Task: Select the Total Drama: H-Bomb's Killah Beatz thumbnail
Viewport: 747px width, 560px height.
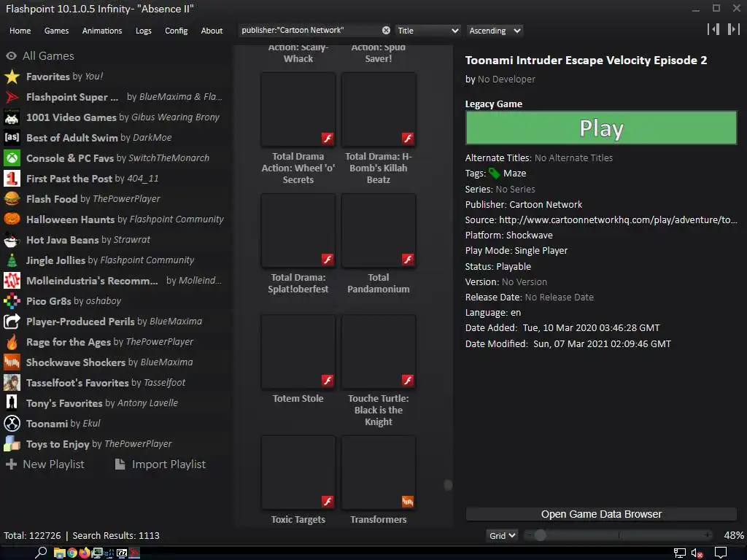Action: click(x=379, y=109)
